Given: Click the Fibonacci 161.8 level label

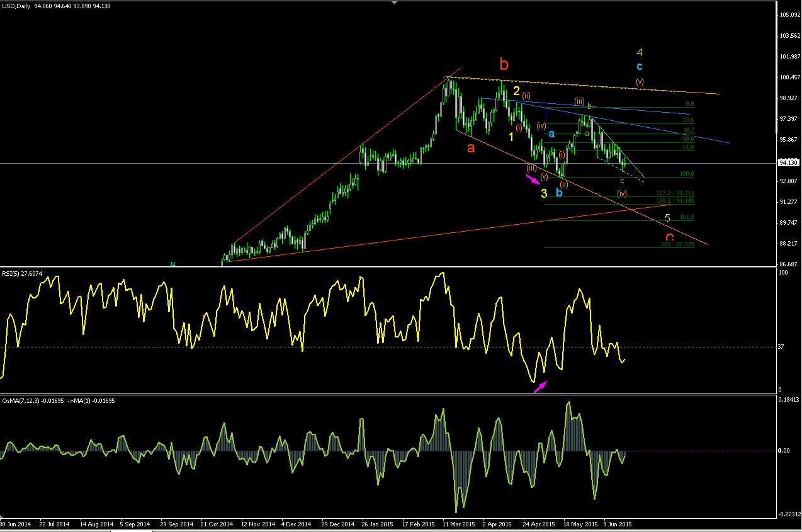Looking at the screenshot, I should (x=687, y=217).
